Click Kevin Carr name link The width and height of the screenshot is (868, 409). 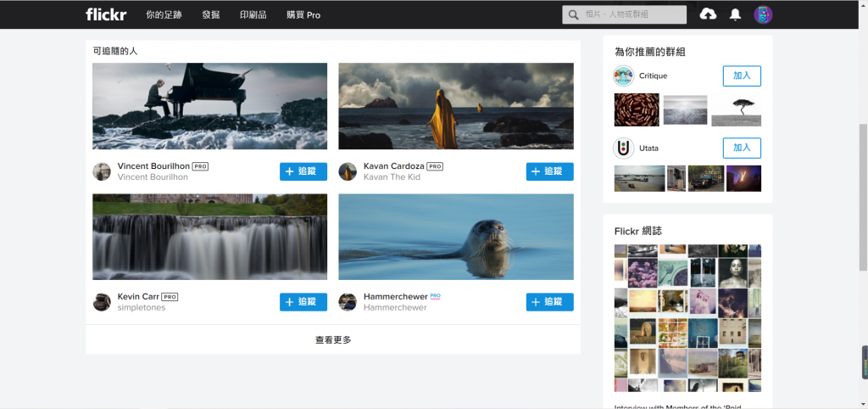click(138, 296)
